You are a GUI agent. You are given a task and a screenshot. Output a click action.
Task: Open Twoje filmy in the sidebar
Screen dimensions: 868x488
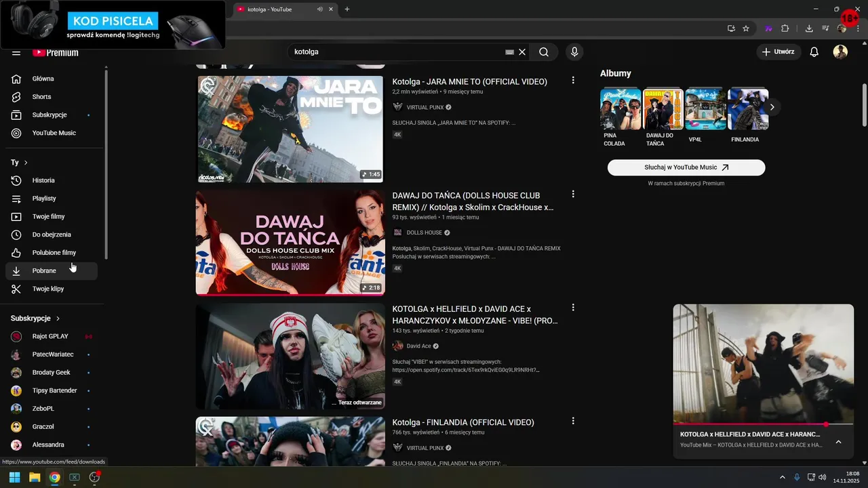(52, 217)
